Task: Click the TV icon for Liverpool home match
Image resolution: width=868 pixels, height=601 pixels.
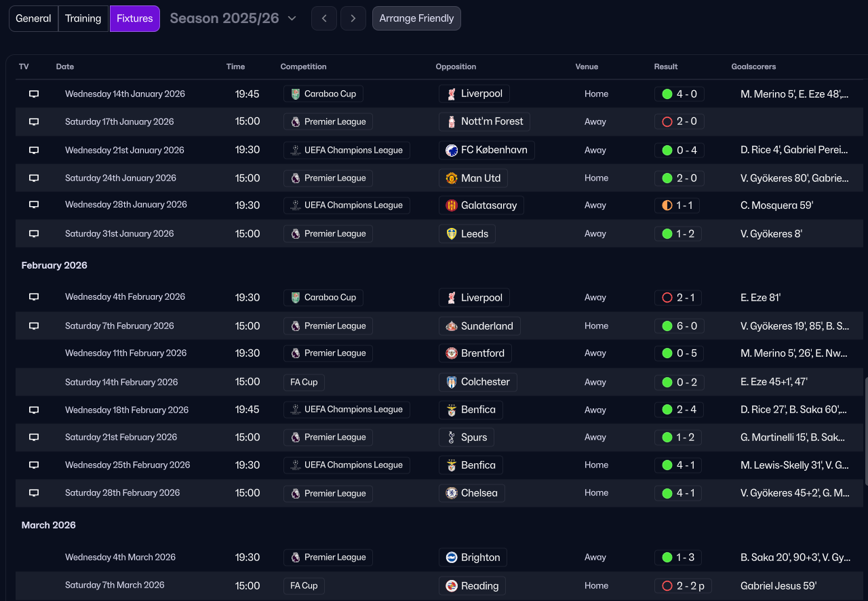Action: tap(34, 94)
